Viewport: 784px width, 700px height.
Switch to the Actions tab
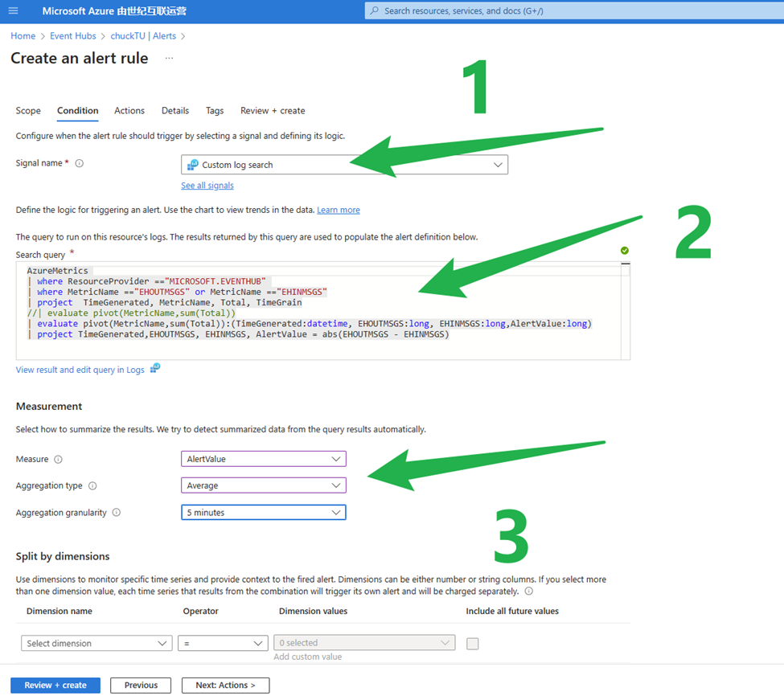click(x=129, y=111)
